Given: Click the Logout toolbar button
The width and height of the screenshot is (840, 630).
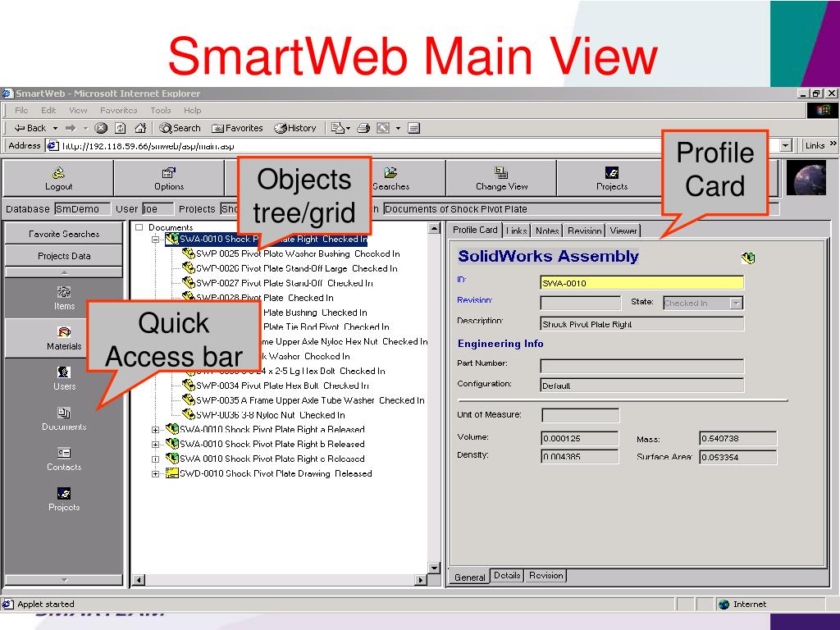Looking at the screenshot, I should [x=58, y=178].
